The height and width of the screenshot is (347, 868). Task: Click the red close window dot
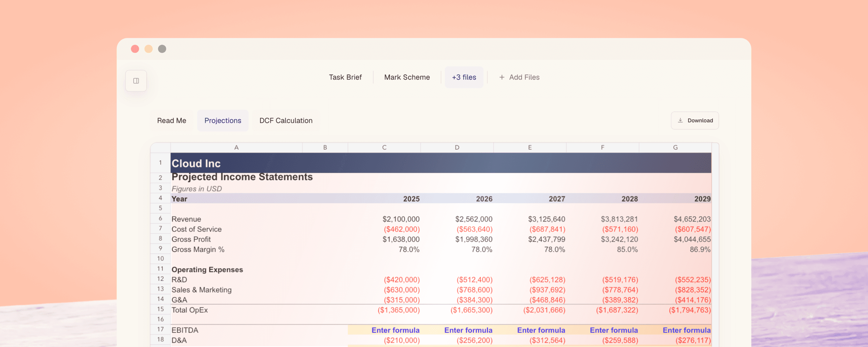[135, 49]
